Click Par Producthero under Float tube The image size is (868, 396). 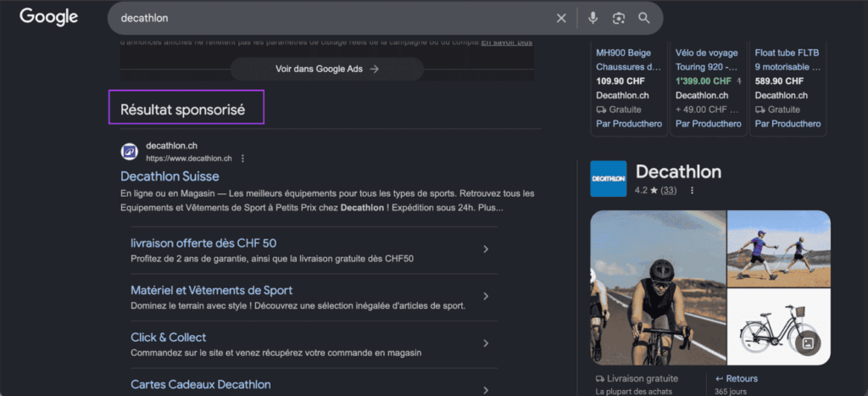pyautogui.click(x=787, y=124)
